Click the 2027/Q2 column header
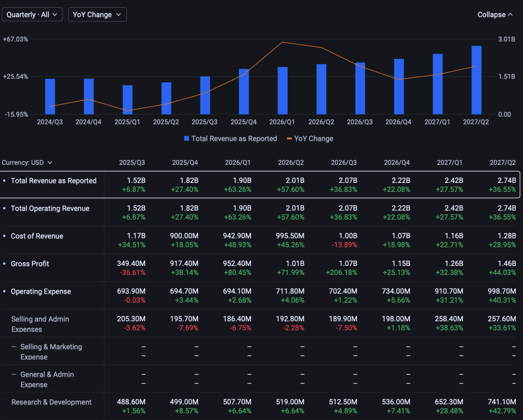This screenshot has height=420, width=523. 503,162
